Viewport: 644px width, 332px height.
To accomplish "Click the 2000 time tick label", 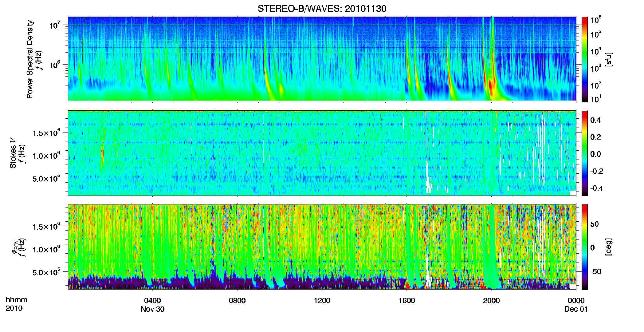I will tap(491, 301).
